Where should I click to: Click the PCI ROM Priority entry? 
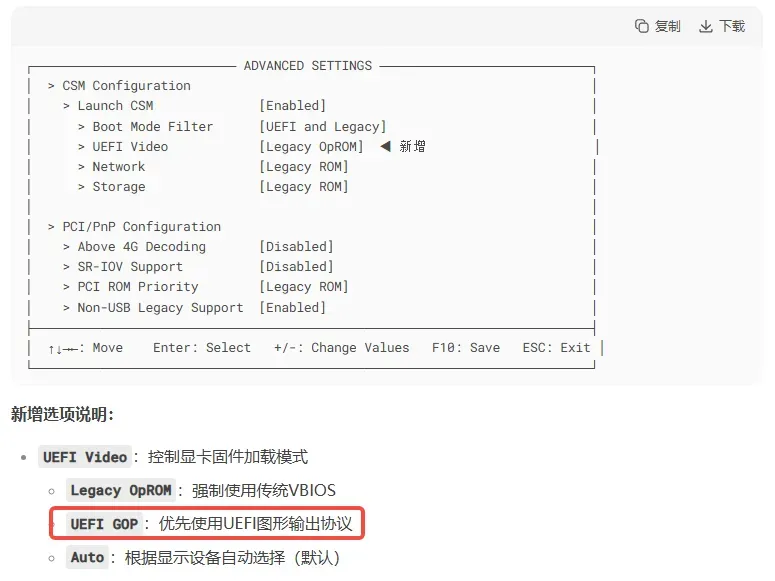tap(138, 287)
